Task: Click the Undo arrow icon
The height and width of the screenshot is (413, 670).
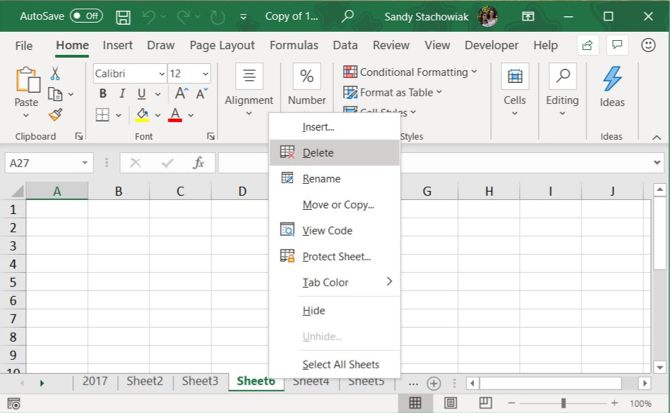Action: [149, 17]
